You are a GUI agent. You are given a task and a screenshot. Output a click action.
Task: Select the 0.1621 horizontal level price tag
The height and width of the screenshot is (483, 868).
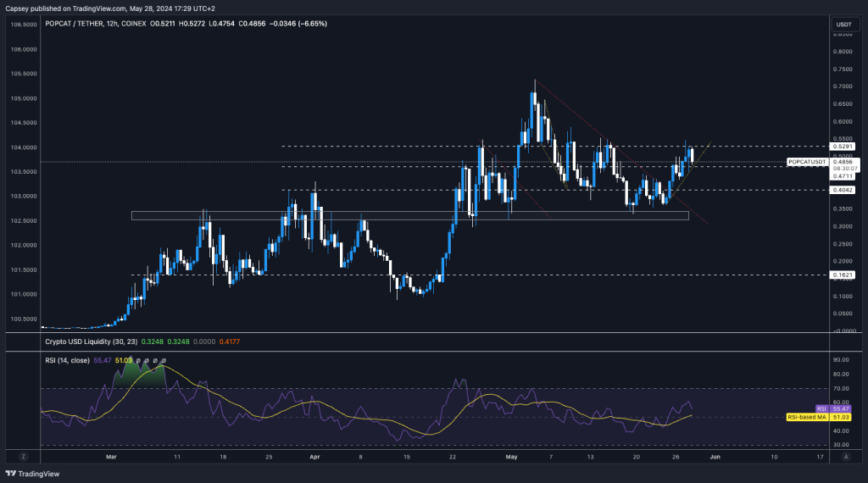(843, 275)
